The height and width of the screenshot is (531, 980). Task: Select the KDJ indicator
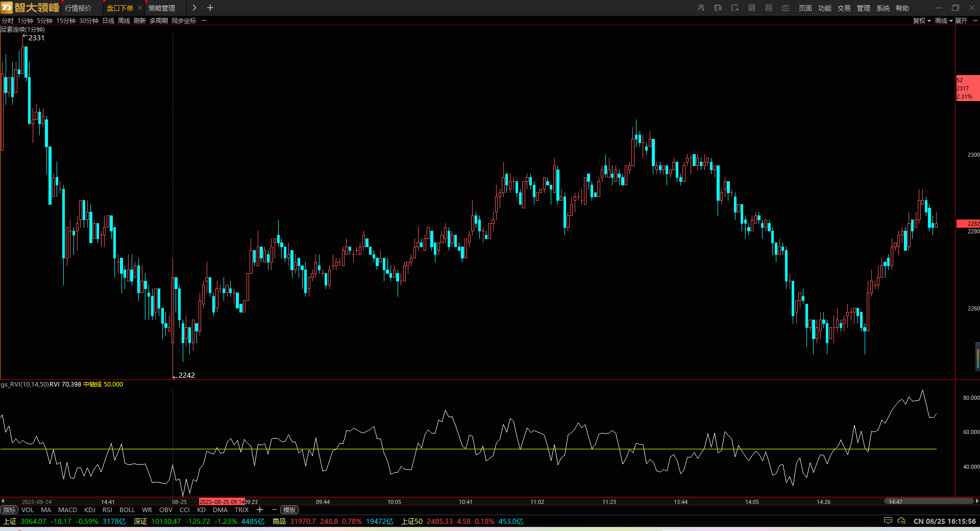point(90,510)
